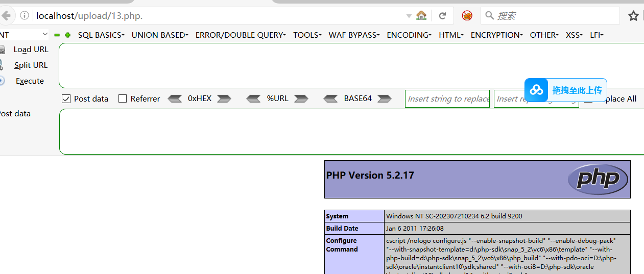Open the ENCRYPTION menu
This screenshot has height=274, width=644.
(496, 35)
